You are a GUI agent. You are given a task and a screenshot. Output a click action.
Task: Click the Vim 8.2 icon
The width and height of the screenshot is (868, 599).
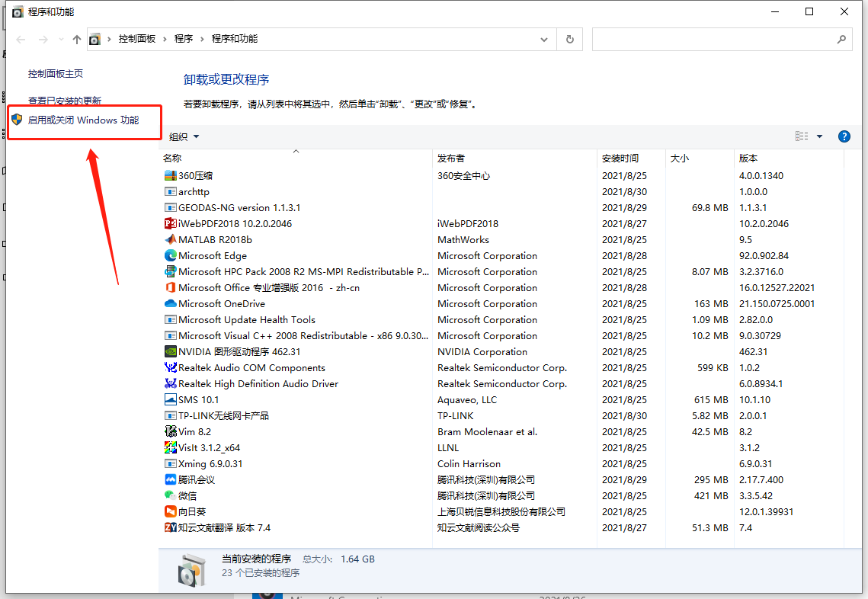tap(171, 432)
